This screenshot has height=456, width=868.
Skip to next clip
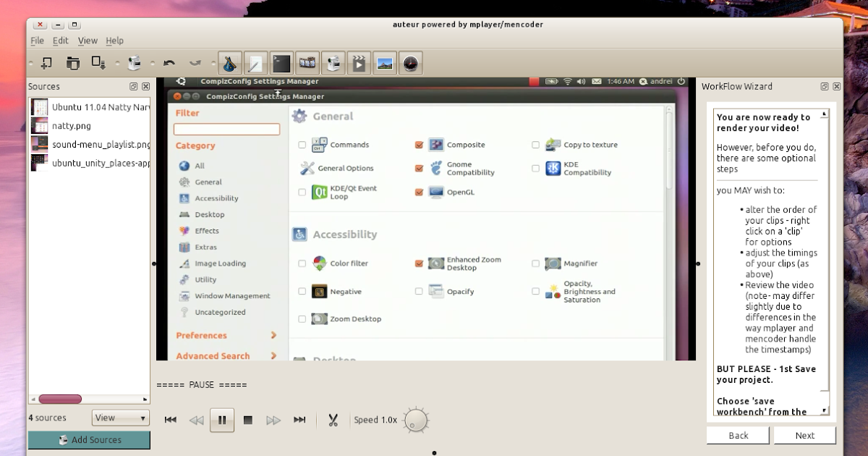[x=299, y=420]
